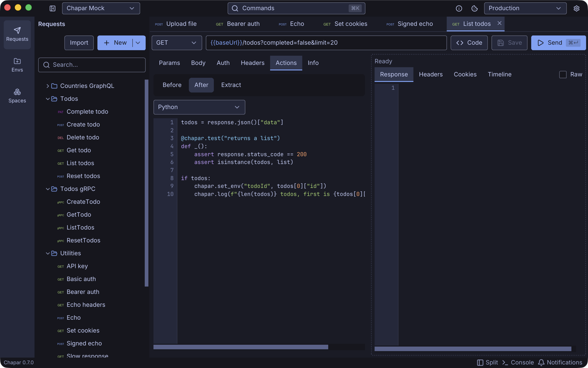This screenshot has height=368, width=588.
Task: Open the Console panel
Action: pyautogui.click(x=518, y=362)
